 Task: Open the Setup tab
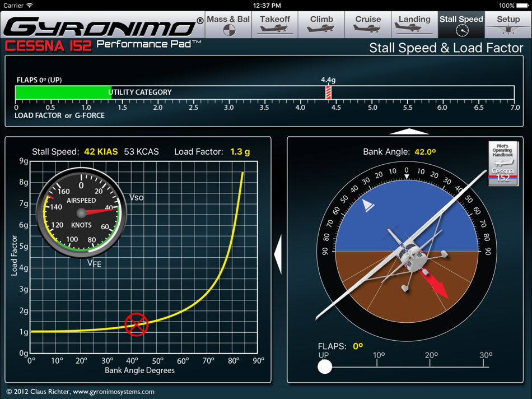pos(508,25)
